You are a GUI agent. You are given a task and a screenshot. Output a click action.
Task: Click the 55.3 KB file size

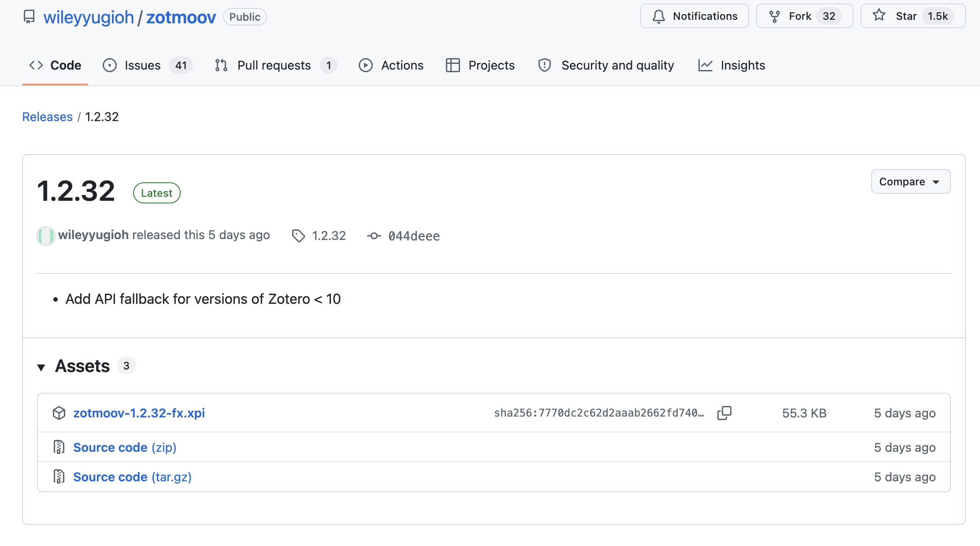[804, 413]
